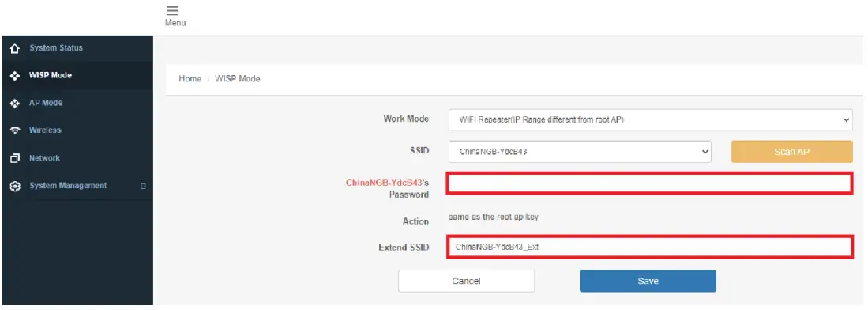Click the Extend SSID input field
The image size is (868, 310).
pos(649,247)
